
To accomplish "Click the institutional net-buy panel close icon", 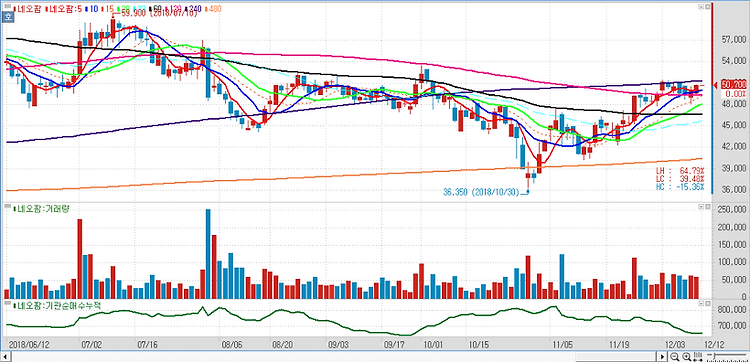I will (x=707, y=304).
